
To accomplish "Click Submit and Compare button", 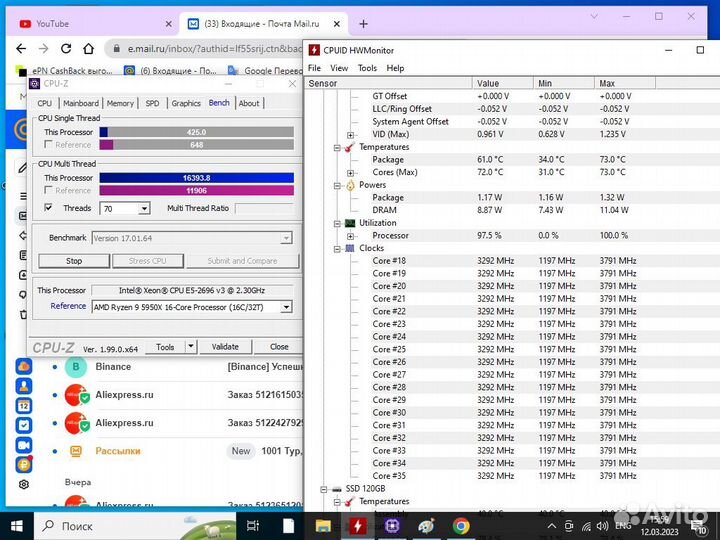I will pos(242,261).
